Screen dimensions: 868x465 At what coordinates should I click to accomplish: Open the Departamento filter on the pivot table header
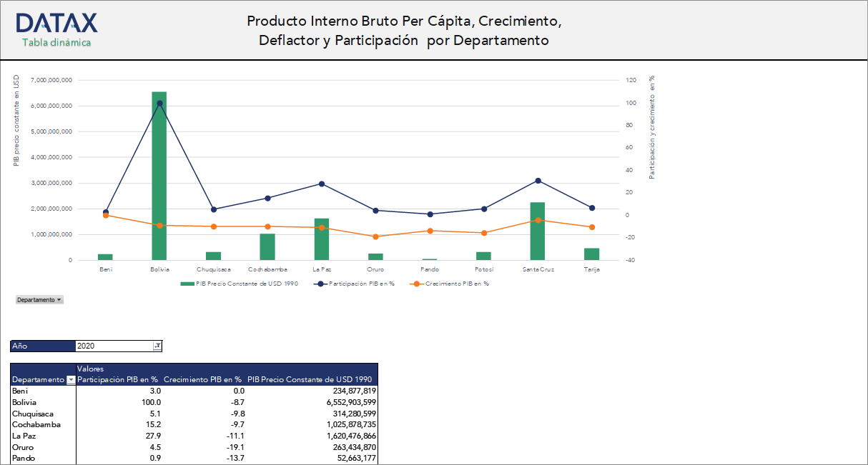click(71, 380)
